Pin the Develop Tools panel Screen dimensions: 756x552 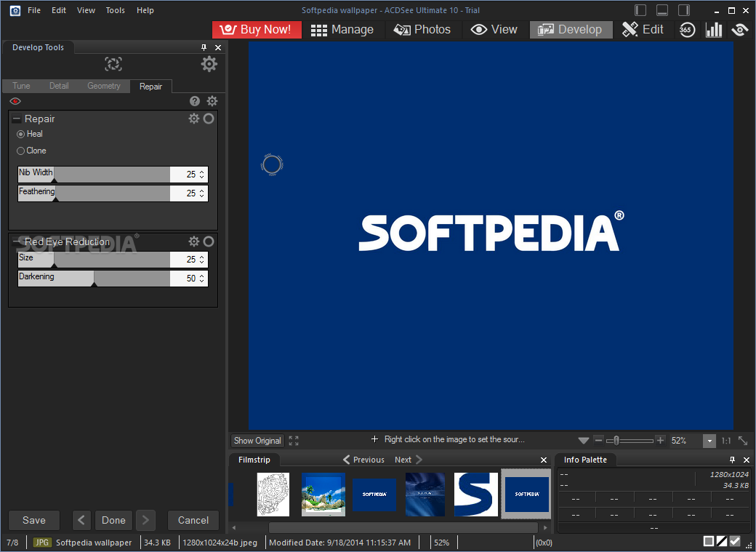(204, 47)
